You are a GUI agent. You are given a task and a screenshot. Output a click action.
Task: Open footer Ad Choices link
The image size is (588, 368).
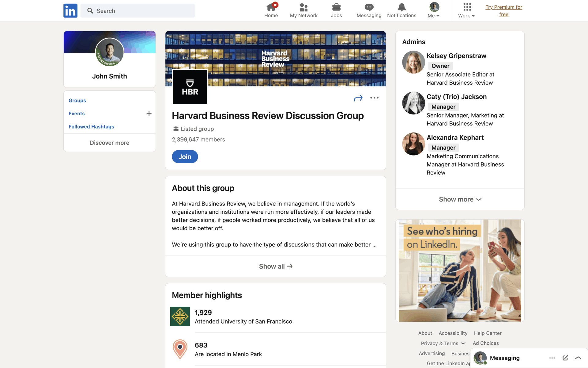(486, 343)
